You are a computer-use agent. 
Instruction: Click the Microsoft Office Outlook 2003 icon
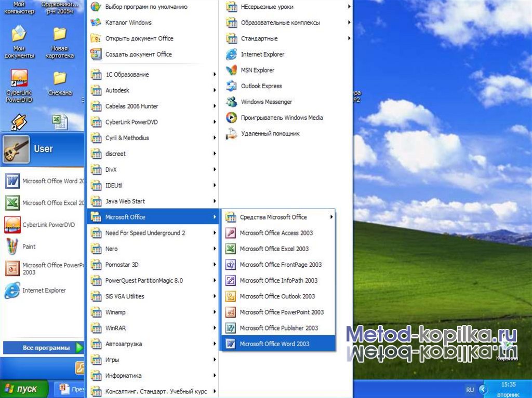(x=231, y=296)
